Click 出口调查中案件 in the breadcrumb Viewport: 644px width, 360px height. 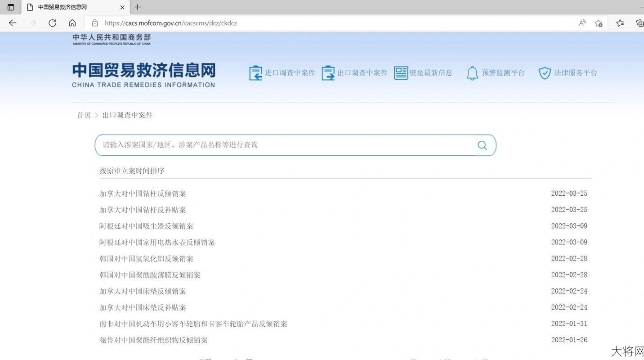[127, 115]
